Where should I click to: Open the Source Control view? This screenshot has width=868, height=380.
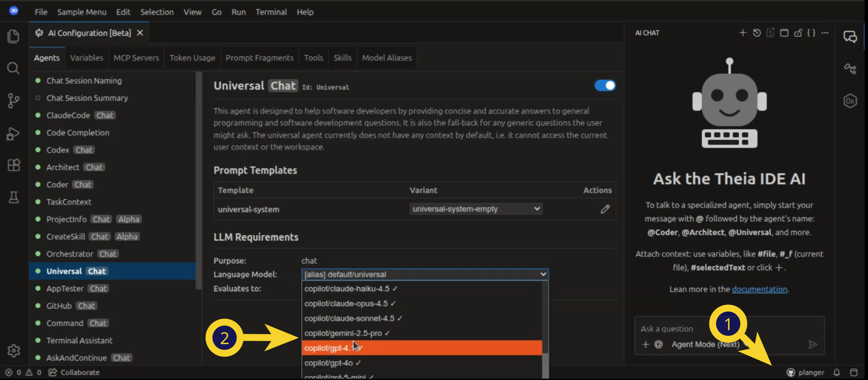point(13,101)
